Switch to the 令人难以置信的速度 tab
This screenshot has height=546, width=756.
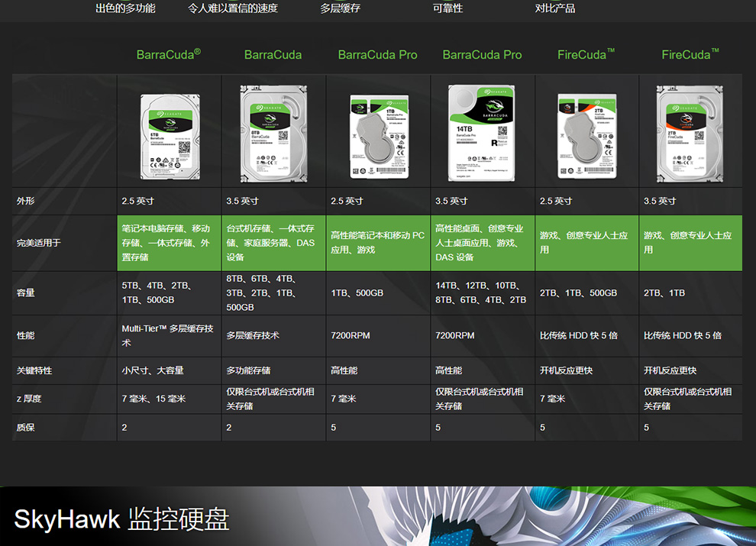[x=233, y=8]
